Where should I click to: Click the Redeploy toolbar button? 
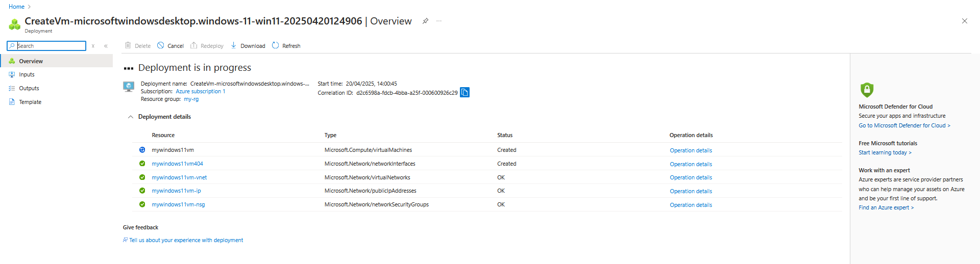tap(207, 46)
